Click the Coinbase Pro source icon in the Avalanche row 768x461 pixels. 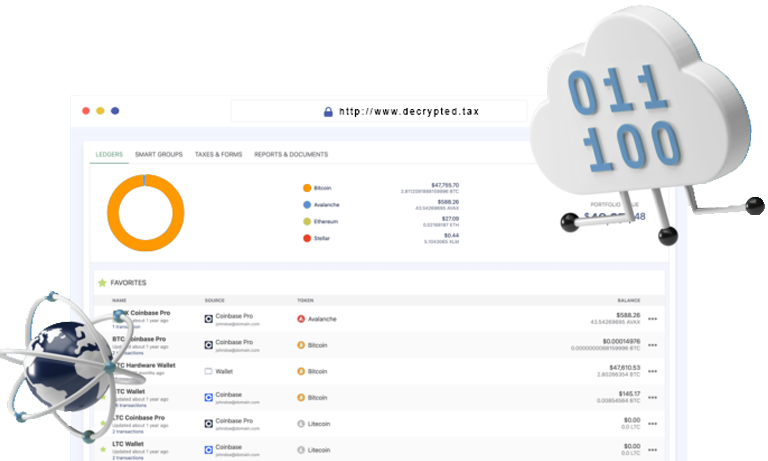209,319
